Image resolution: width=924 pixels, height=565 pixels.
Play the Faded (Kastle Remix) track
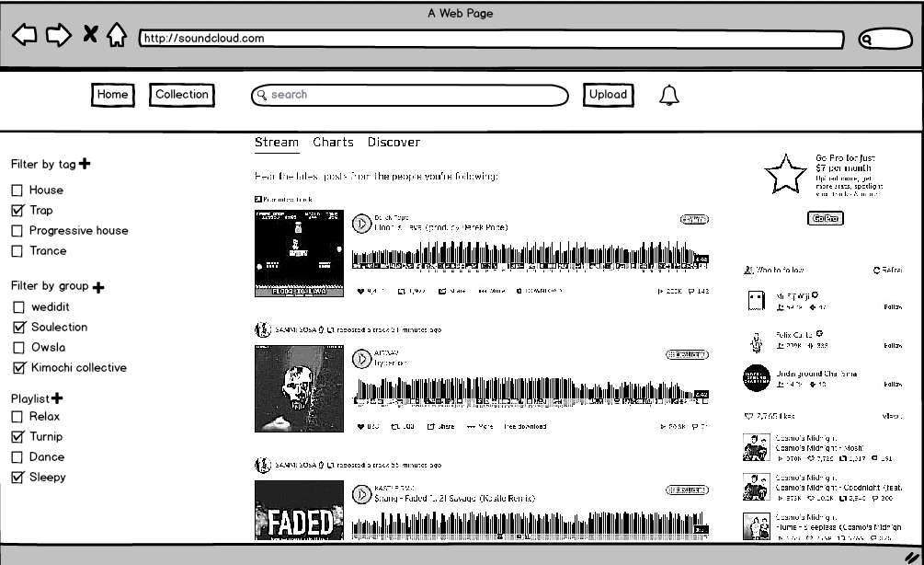coord(360,494)
